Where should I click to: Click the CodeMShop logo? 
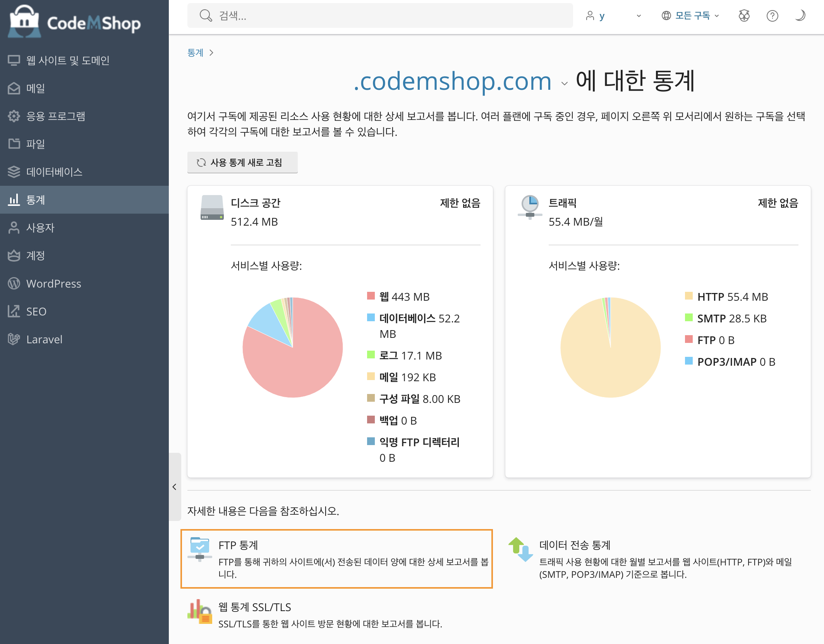[75, 22]
